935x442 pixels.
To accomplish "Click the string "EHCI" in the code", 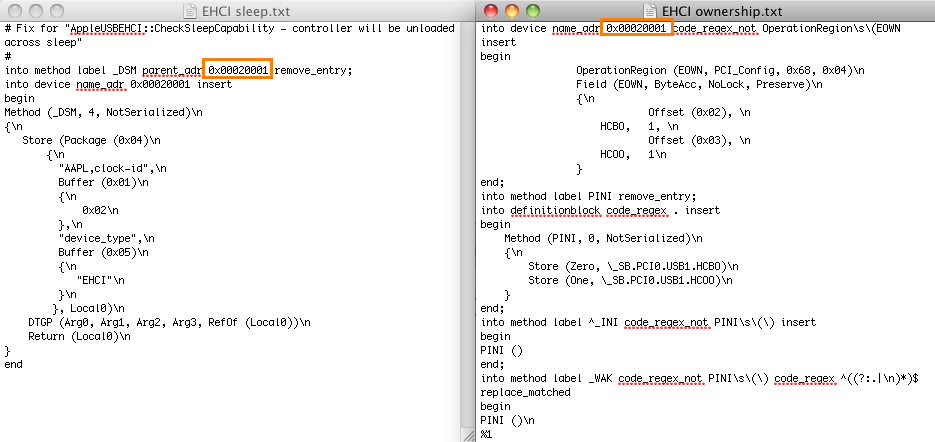I will point(94,280).
